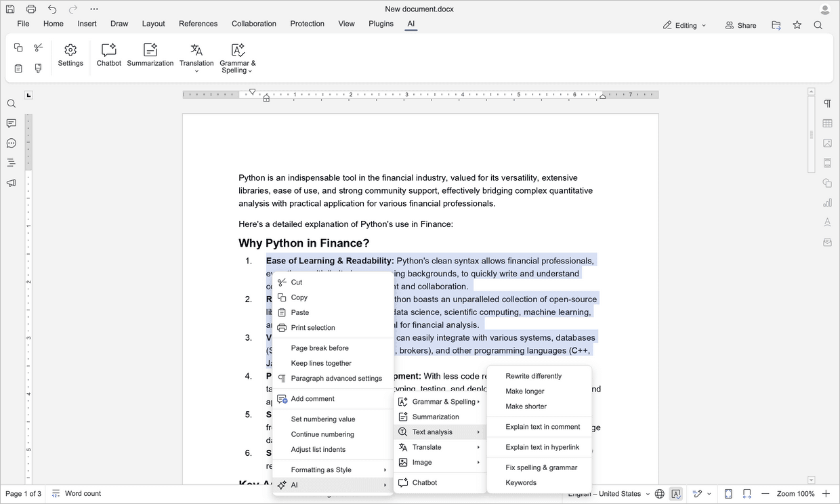Click the Save icon in title bar
The width and height of the screenshot is (840, 504).
[x=10, y=9]
